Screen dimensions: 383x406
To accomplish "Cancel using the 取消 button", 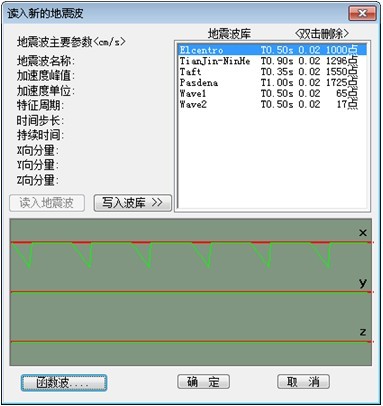I will [303, 382].
